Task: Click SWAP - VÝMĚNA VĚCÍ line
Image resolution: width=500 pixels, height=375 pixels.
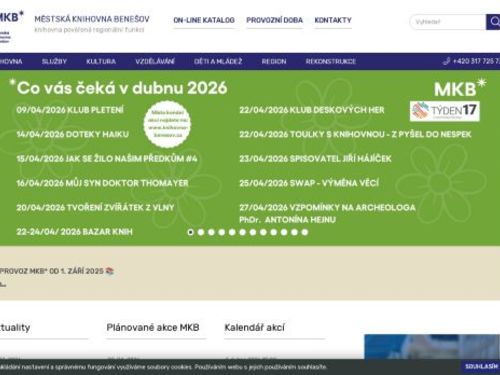Action: tap(309, 183)
